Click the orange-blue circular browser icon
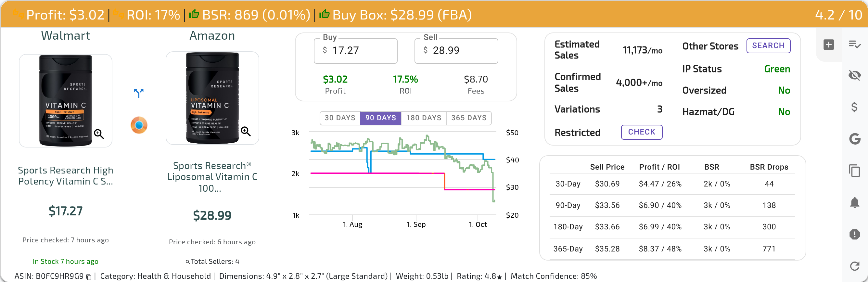868x282 pixels. pyautogui.click(x=139, y=125)
